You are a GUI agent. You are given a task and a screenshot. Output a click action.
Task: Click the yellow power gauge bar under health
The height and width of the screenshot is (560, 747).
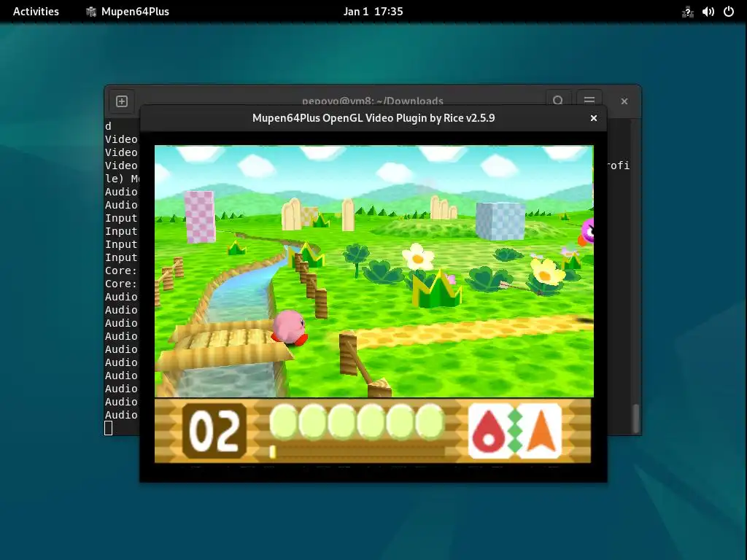coord(357,451)
